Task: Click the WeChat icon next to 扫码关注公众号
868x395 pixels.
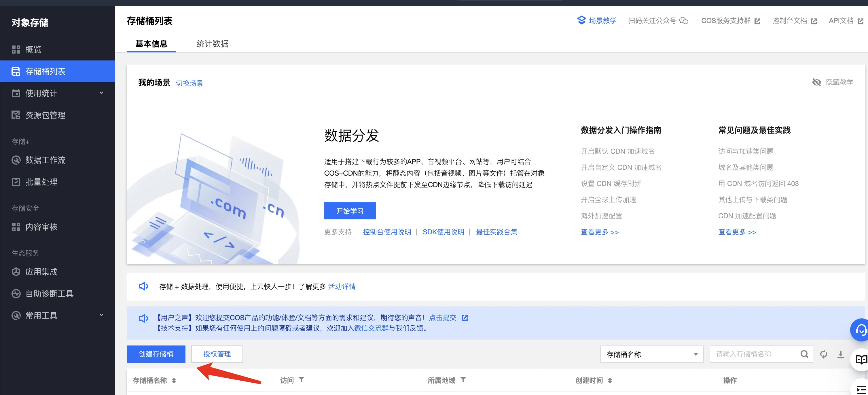Action: (684, 21)
